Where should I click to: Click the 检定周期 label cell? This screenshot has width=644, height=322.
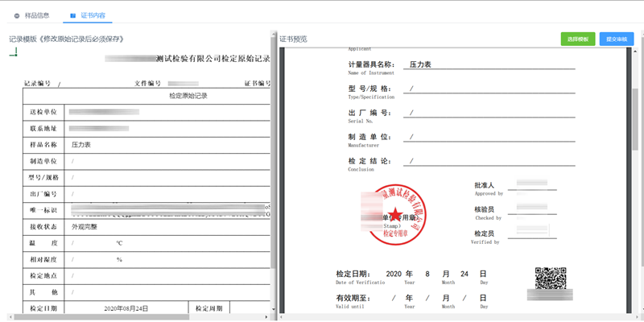point(209,308)
